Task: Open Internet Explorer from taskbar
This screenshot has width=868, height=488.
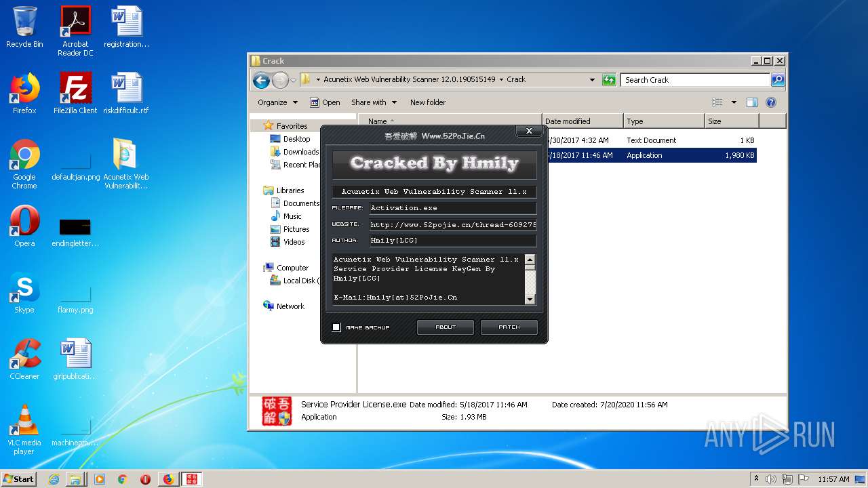Action: pyautogui.click(x=54, y=479)
